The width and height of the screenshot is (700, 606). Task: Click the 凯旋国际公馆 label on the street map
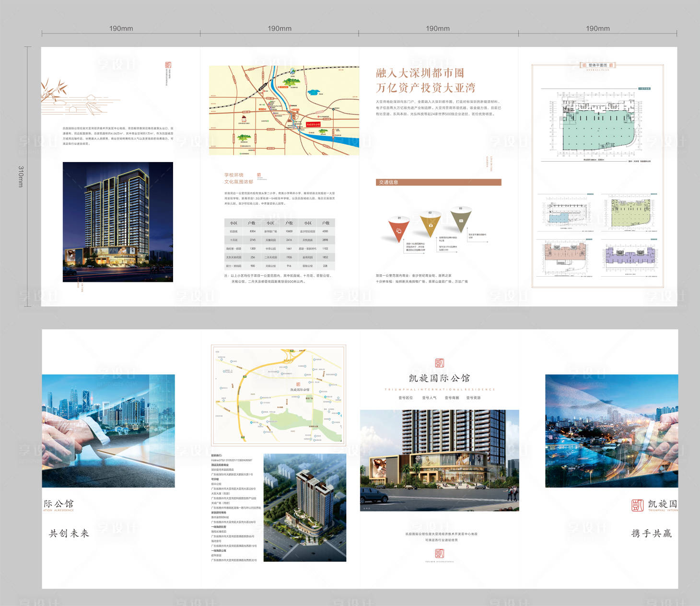pos(300,389)
